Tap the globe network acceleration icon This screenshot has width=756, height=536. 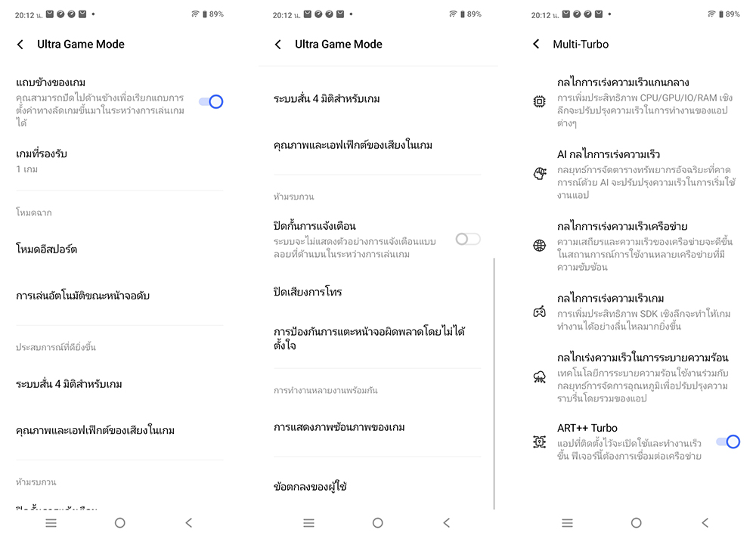pos(540,246)
